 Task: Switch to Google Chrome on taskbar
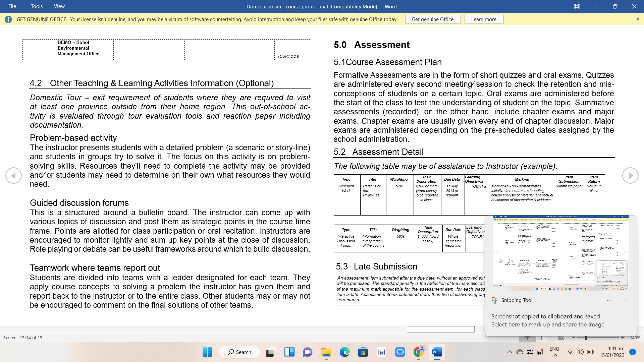(418, 352)
